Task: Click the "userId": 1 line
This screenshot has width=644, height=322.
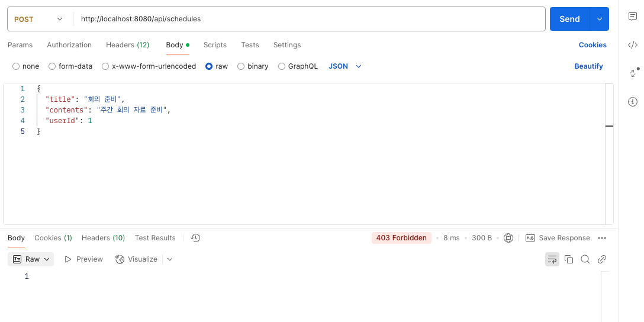Action: [69, 120]
